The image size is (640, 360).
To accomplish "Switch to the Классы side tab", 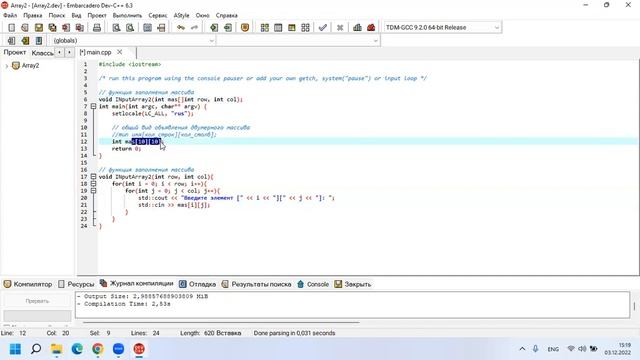I will (x=42, y=53).
